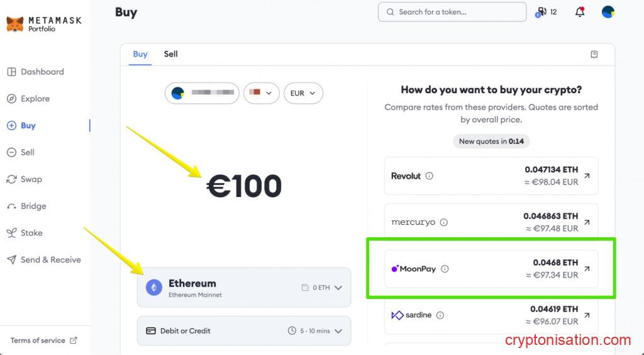Show info icon next to Revolut
644x355 pixels.
point(430,176)
